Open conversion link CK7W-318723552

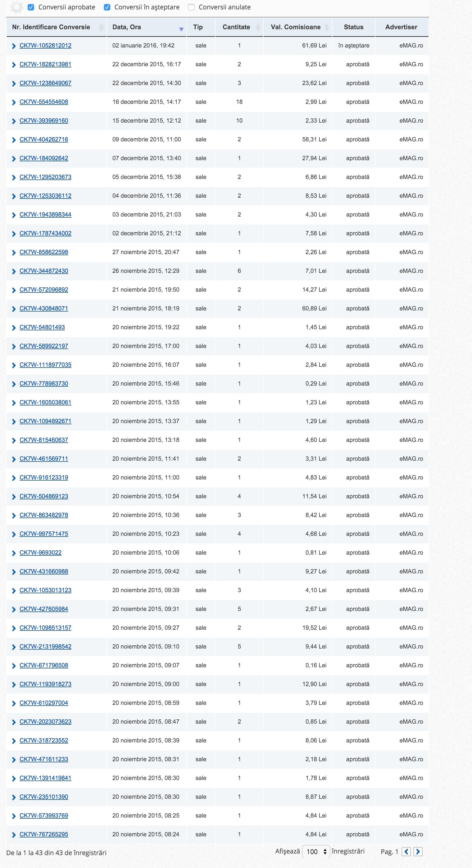[44, 741]
